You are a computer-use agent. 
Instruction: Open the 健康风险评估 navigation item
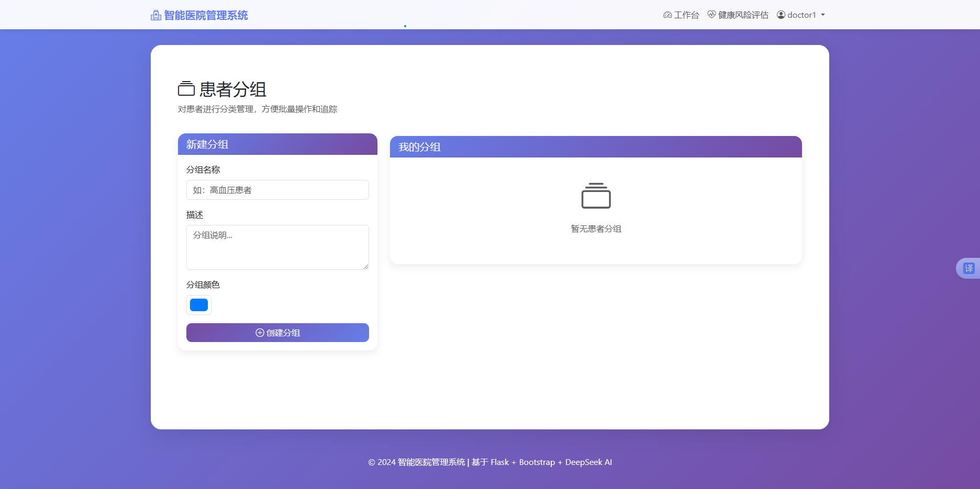tap(737, 15)
